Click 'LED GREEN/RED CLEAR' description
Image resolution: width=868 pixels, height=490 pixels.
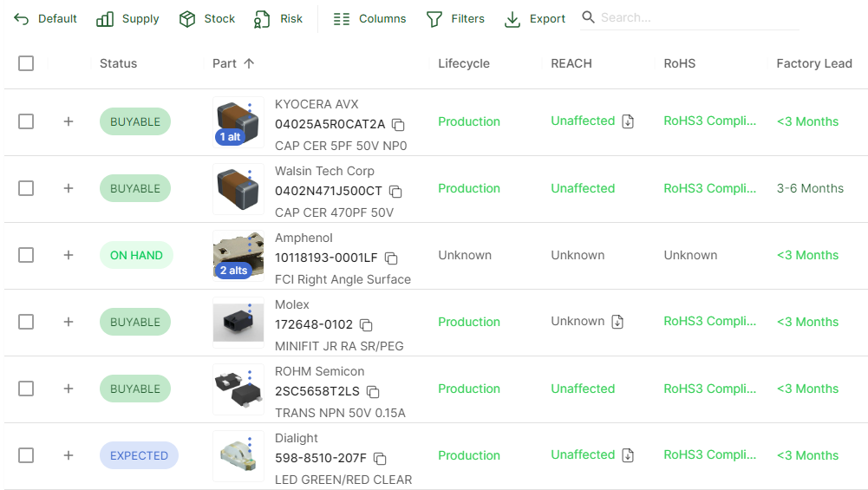click(343, 480)
